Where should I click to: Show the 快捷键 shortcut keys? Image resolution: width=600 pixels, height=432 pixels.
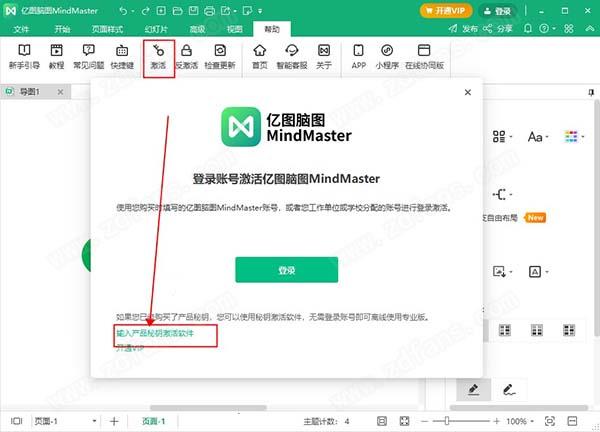click(x=122, y=56)
